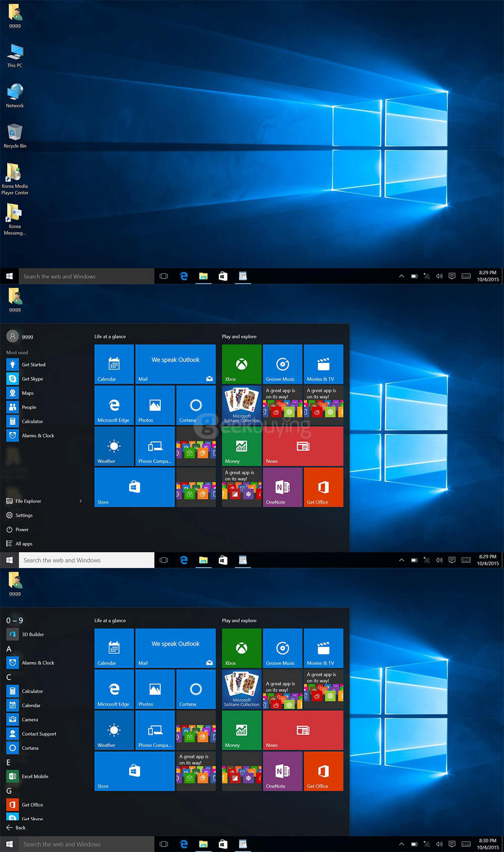Expand File Explorer jump list arrow
Viewport: 504px width, 852px height.
[x=81, y=501]
